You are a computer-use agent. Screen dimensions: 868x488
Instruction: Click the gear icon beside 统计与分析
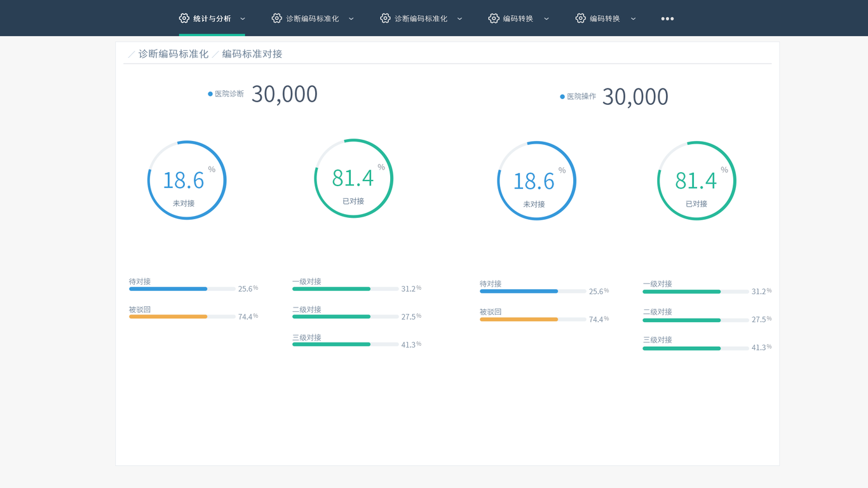(x=184, y=18)
